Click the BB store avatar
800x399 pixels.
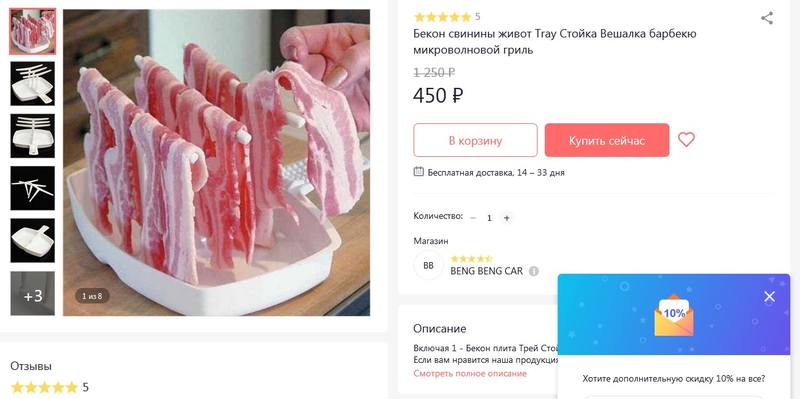pos(429,265)
